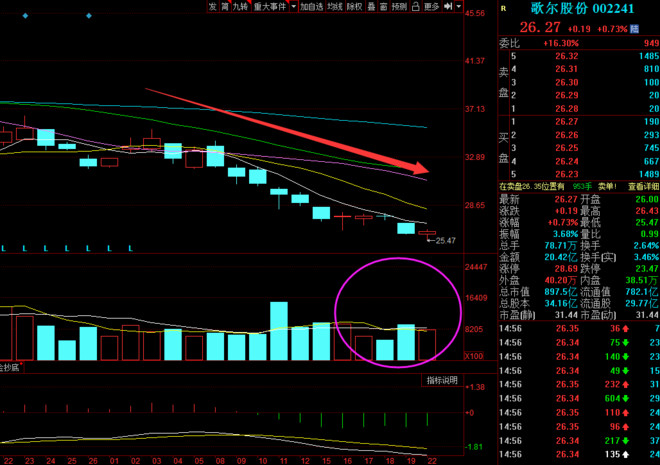Click the 查看详细 view details link
660x465 pixels.
pos(643,186)
